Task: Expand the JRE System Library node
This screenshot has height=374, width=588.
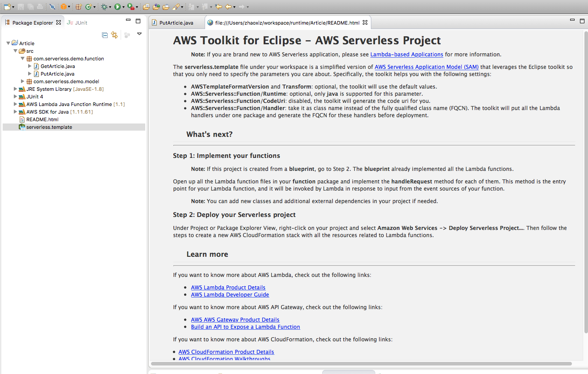Action: [15, 89]
